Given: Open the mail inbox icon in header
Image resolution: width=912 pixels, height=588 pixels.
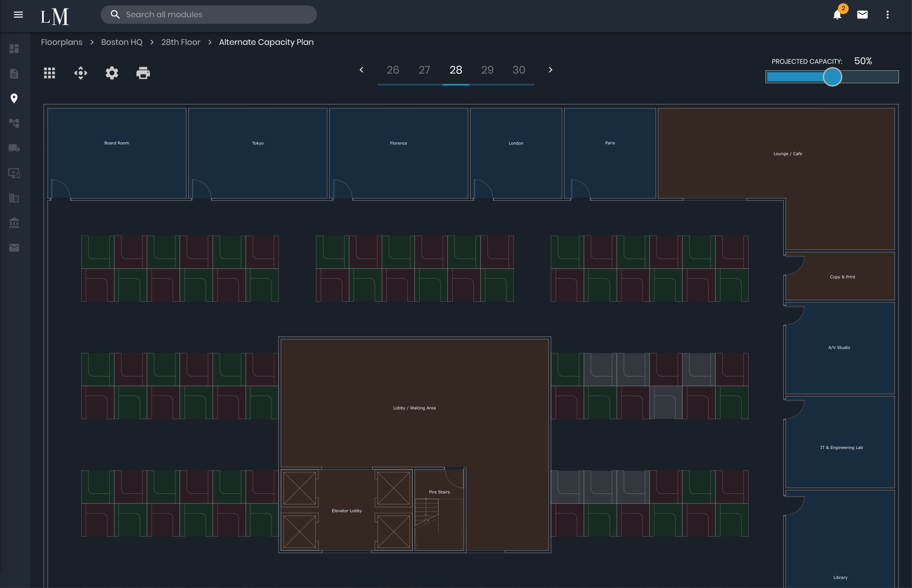Looking at the screenshot, I should point(862,15).
